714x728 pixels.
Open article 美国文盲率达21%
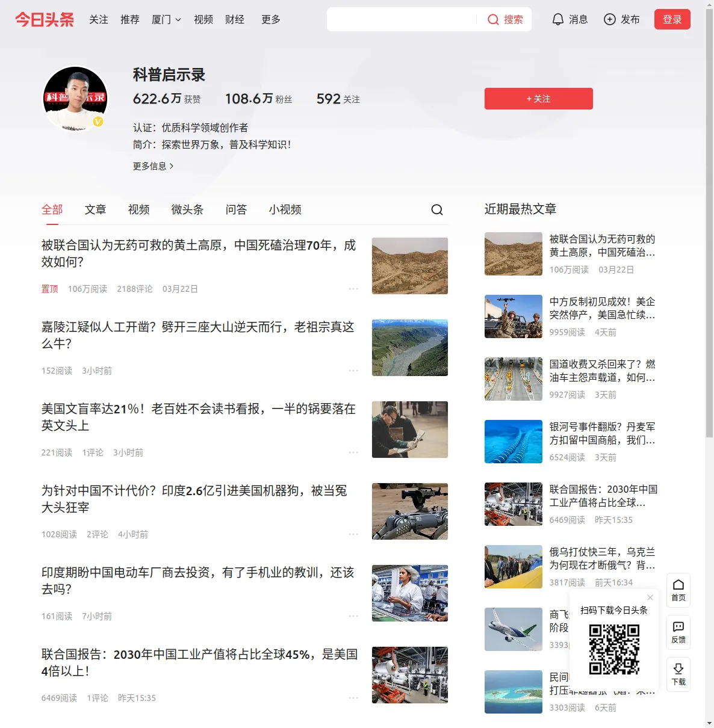point(199,417)
